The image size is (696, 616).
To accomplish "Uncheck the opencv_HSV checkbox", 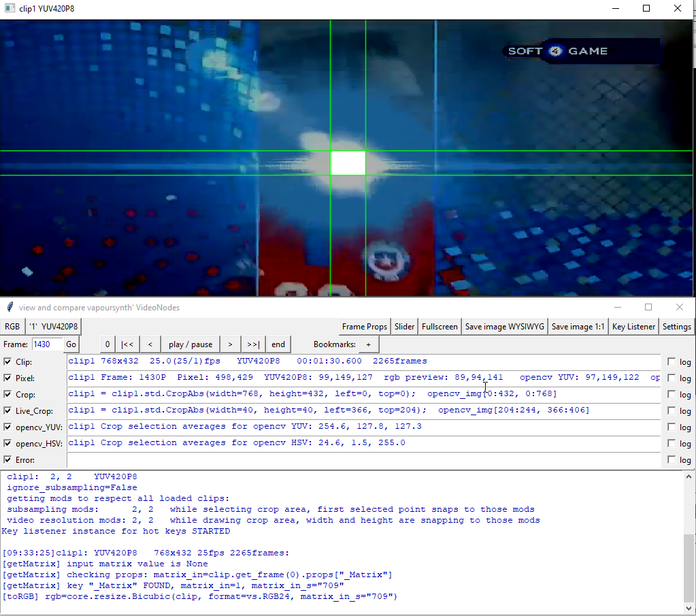I will [7, 443].
